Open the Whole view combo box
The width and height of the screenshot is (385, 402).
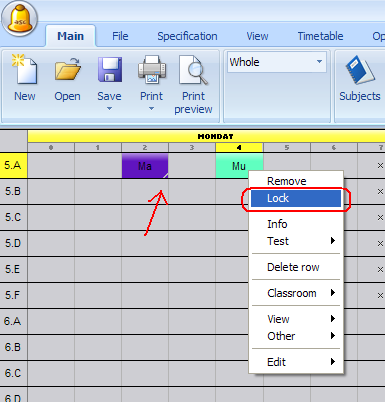coord(277,62)
